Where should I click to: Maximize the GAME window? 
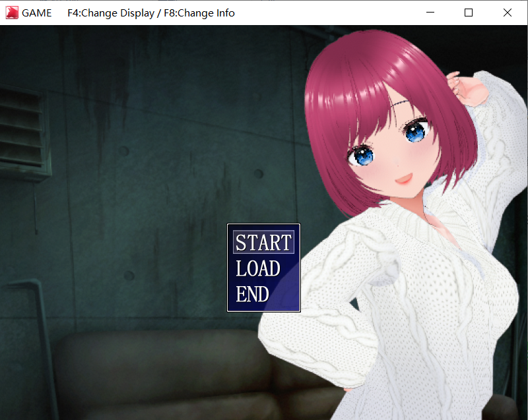coord(469,13)
